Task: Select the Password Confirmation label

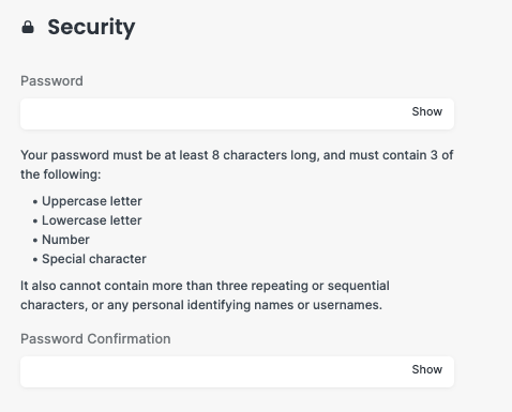Action: (x=95, y=339)
